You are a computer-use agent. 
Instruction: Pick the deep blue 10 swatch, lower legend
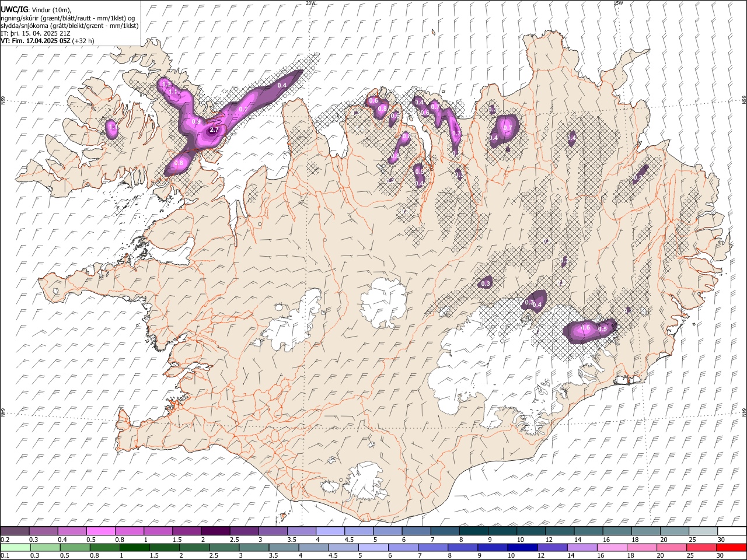522,547
